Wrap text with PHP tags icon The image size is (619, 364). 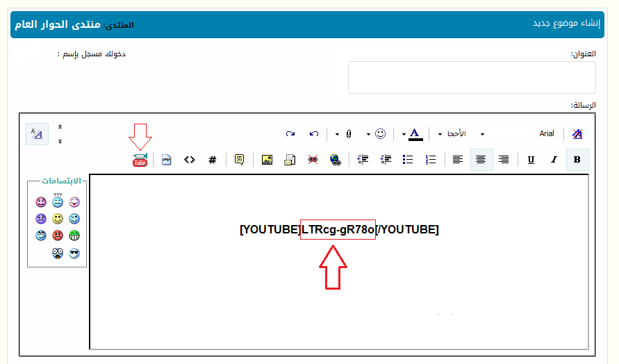[x=167, y=160]
